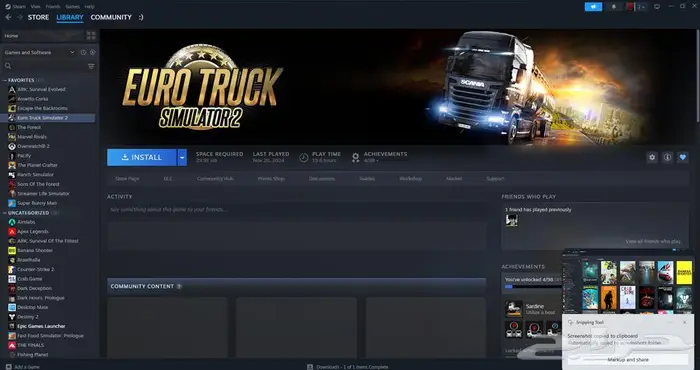Image resolution: width=700 pixels, height=370 pixels.
Task: Open the library filter options icon
Action: coord(91,66)
